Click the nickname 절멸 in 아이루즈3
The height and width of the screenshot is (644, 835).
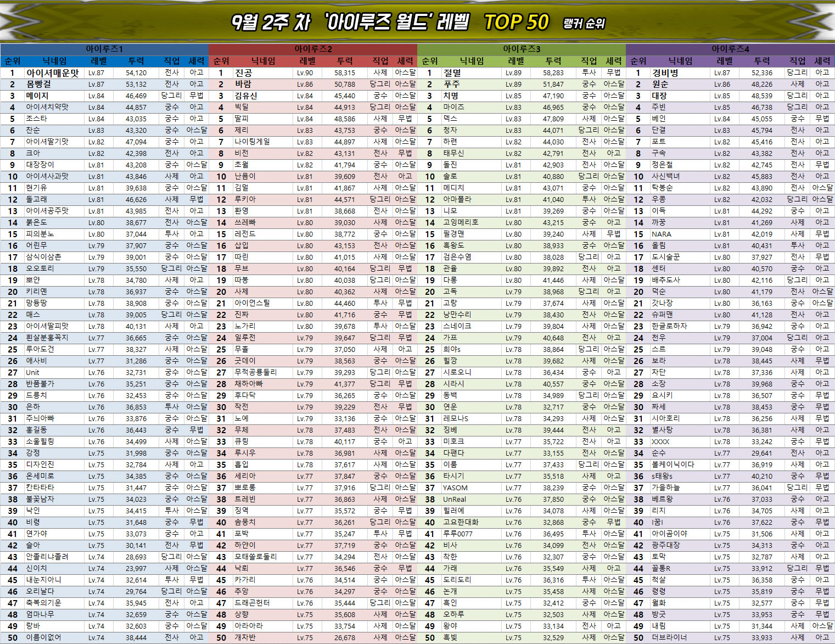[x=452, y=72]
